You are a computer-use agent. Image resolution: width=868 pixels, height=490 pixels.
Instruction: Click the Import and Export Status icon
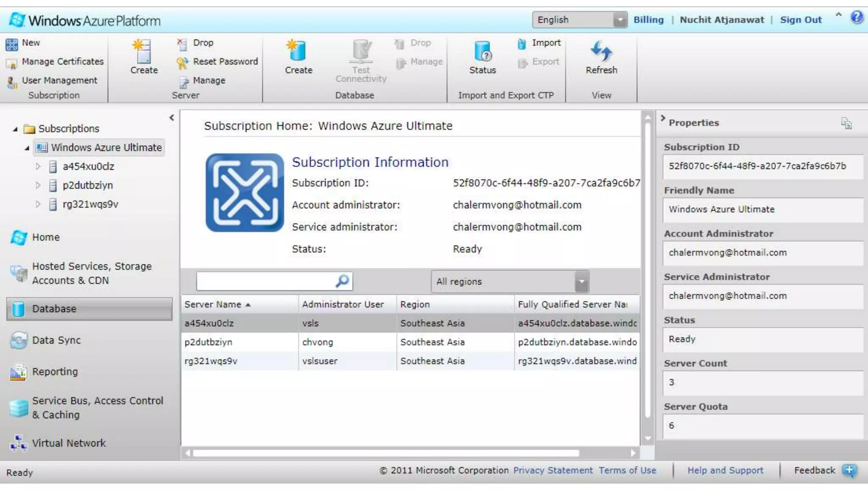pos(482,51)
